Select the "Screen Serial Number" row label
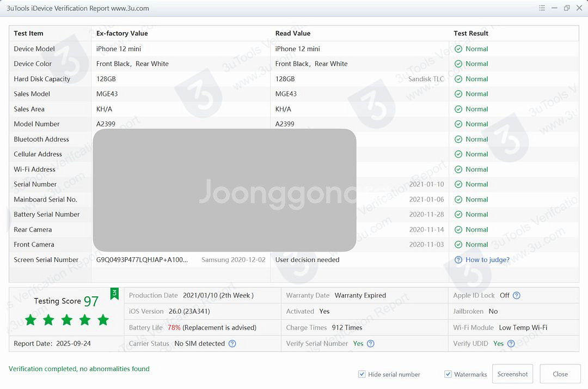This screenshot has height=389, width=588. 46,259
